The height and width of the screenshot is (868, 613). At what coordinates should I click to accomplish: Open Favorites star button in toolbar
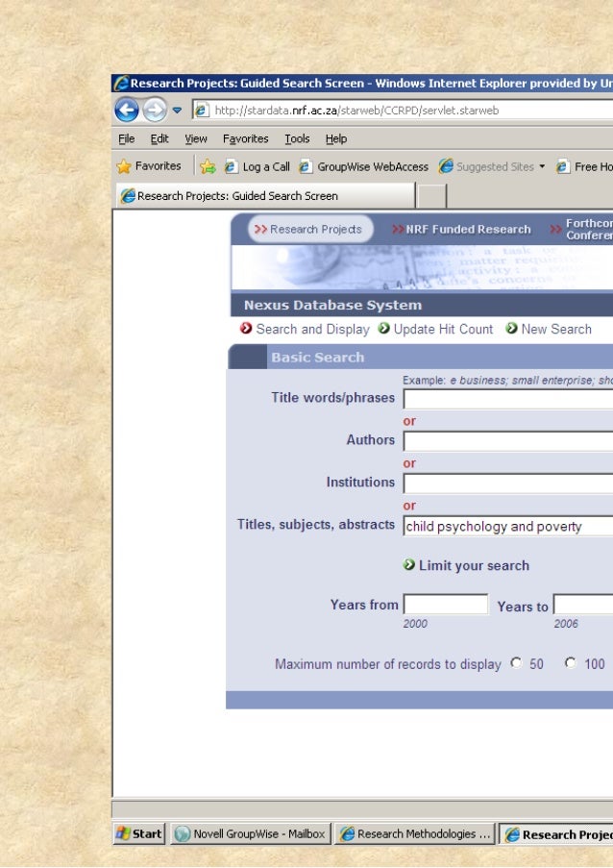click(x=149, y=166)
